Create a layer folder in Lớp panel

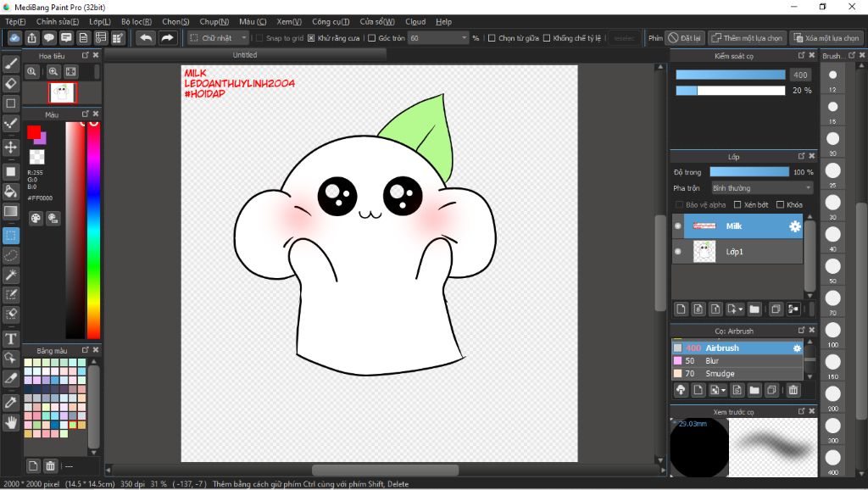pos(754,309)
